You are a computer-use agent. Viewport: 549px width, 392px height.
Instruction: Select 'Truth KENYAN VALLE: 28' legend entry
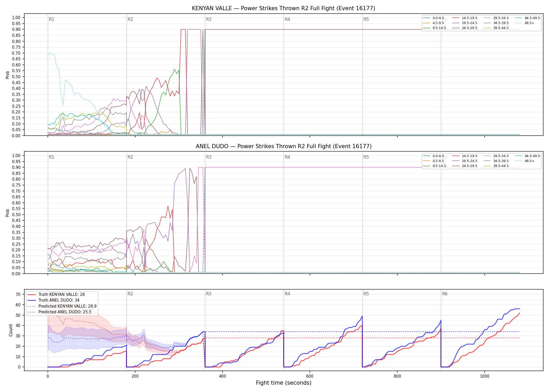coord(61,294)
